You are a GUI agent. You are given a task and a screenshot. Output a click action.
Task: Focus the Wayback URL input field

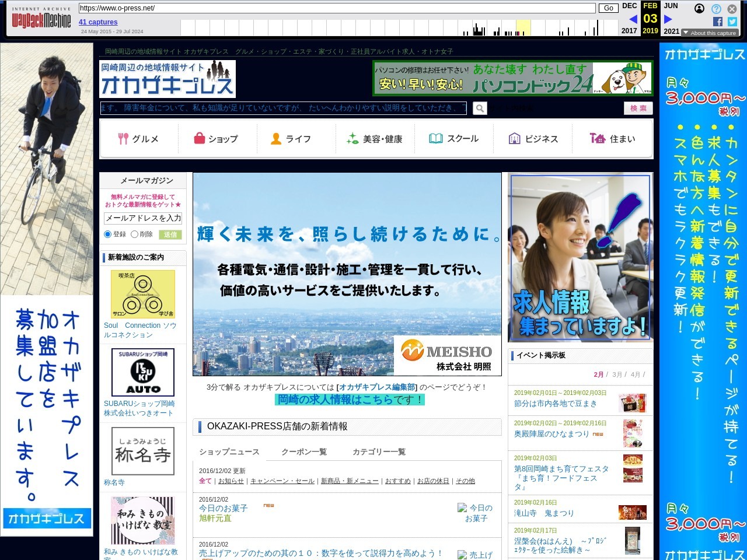[337, 8]
